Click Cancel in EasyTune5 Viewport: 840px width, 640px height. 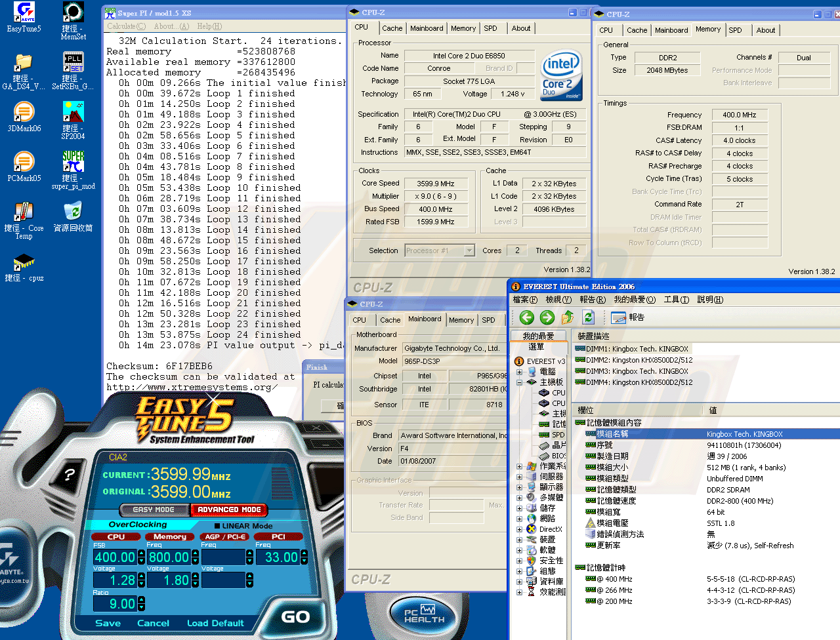[x=153, y=623]
